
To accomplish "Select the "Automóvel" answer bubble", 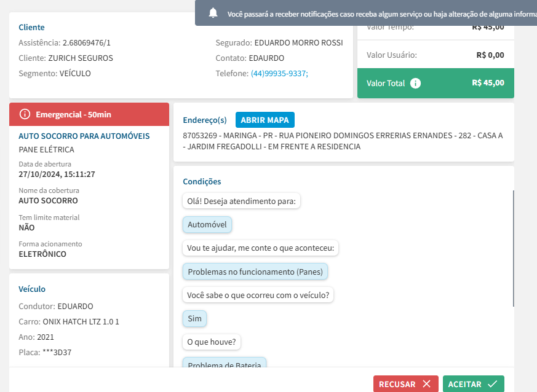I will click(207, 224).
